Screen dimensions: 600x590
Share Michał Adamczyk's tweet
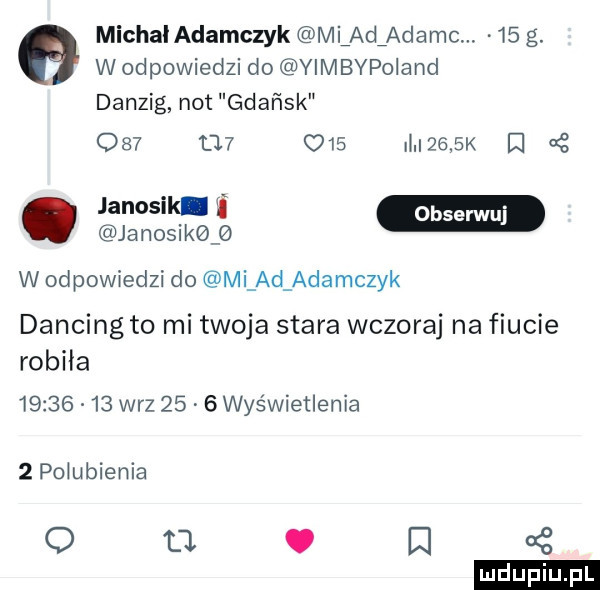click(559, 144)
